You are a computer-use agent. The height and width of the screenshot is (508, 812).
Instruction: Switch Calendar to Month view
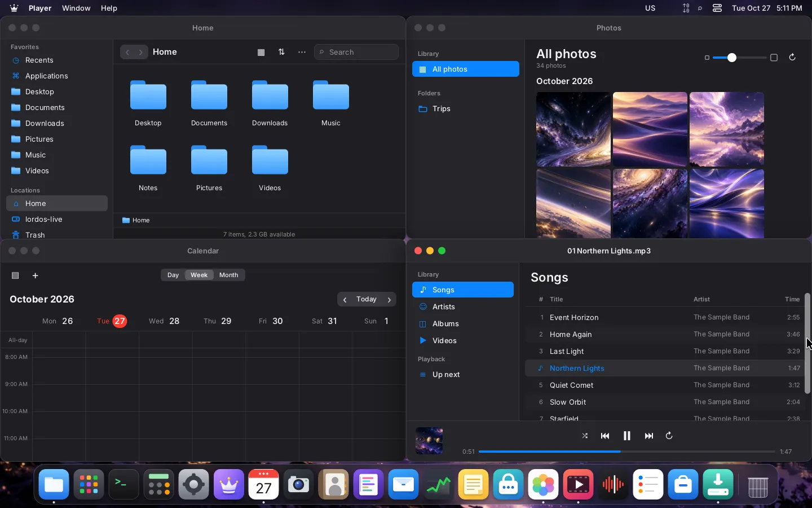(228, 275)
